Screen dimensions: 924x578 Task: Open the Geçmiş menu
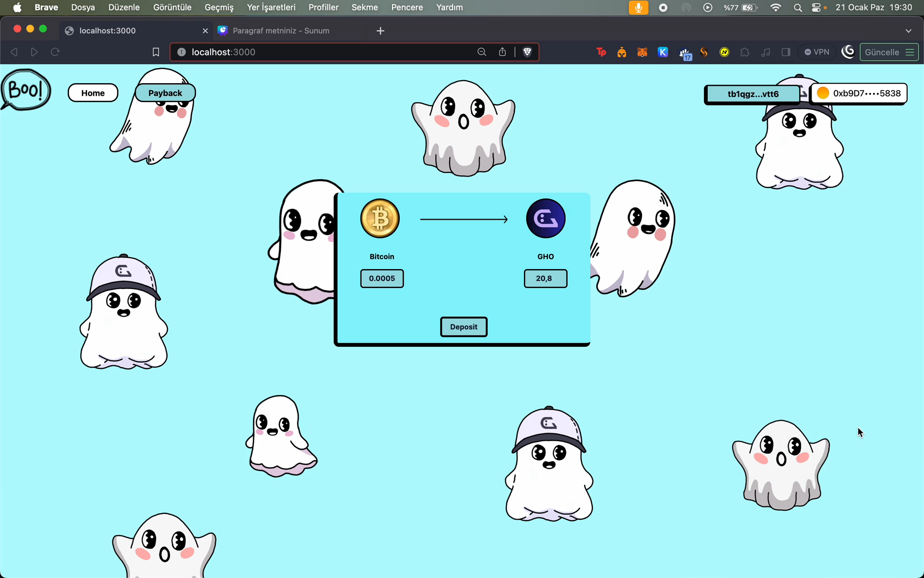tap(219, 8)
